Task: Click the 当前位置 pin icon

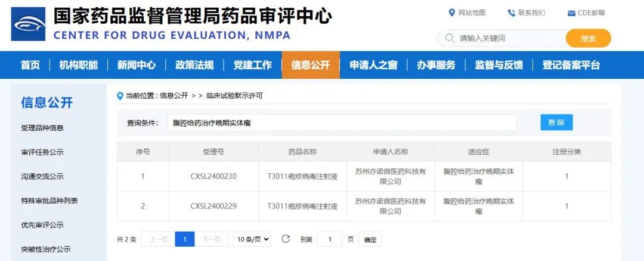Action: 120,96
